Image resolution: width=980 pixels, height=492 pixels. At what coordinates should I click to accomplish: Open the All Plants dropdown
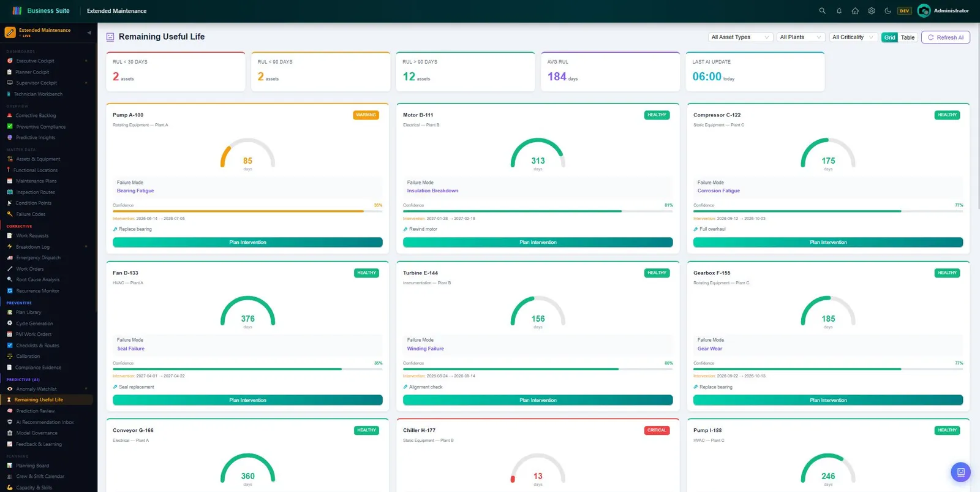coord(801,37)
